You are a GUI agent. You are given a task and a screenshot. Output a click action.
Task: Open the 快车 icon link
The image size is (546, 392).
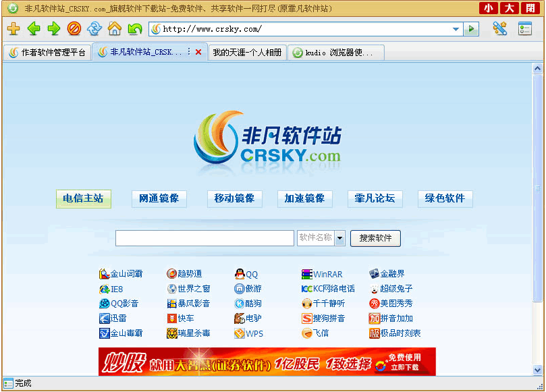tap(180, 318)
